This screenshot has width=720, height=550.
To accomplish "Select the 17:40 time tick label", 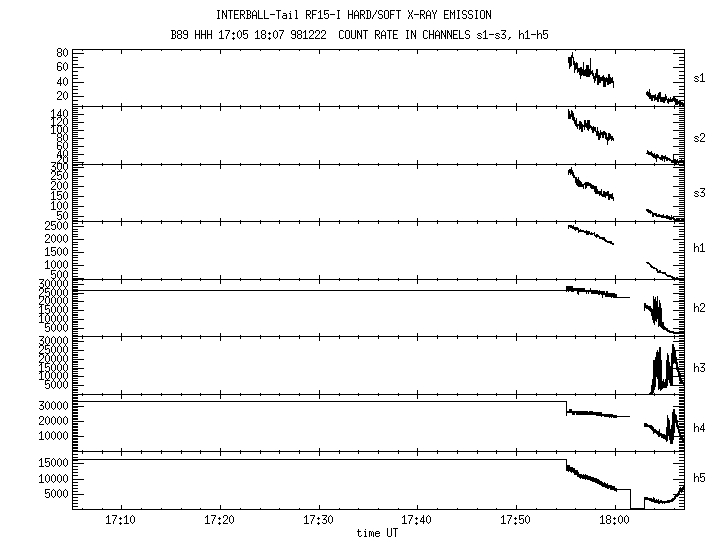I will click(x=417, y=521).
